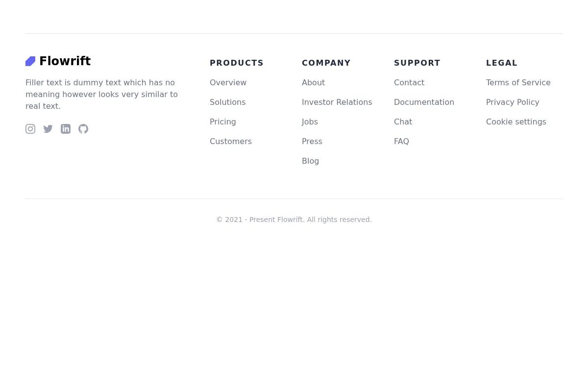588x392 pixels.
Task: View the Solutions link
Action: (227, 102)
